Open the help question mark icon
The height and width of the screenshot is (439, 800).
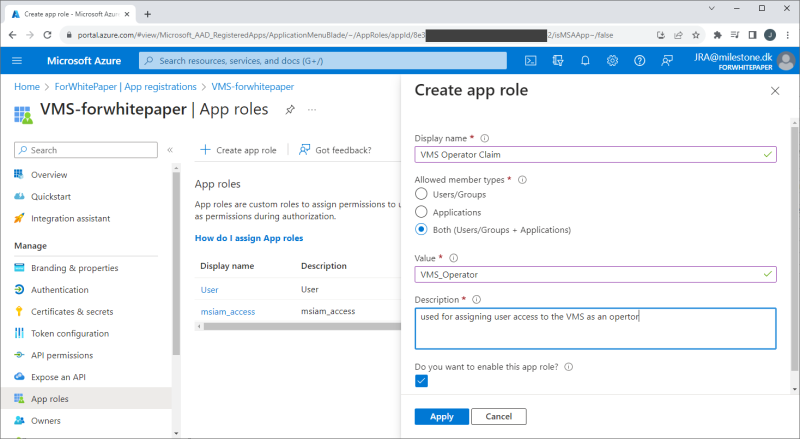point(639,60)
